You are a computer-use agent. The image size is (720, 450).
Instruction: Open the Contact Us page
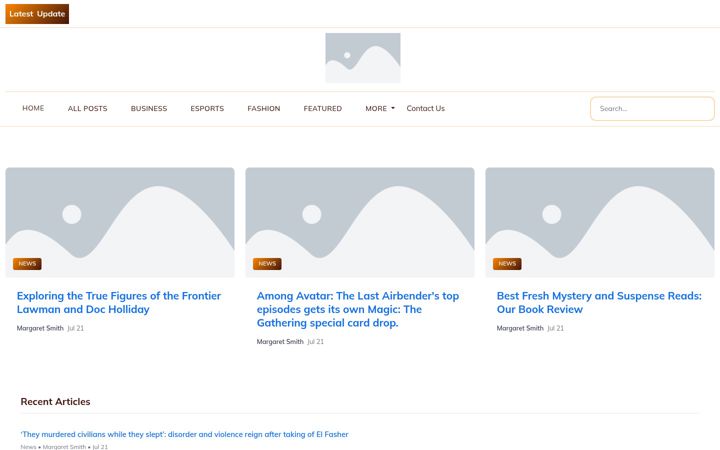pyautogui.click(x=426, y=108)
